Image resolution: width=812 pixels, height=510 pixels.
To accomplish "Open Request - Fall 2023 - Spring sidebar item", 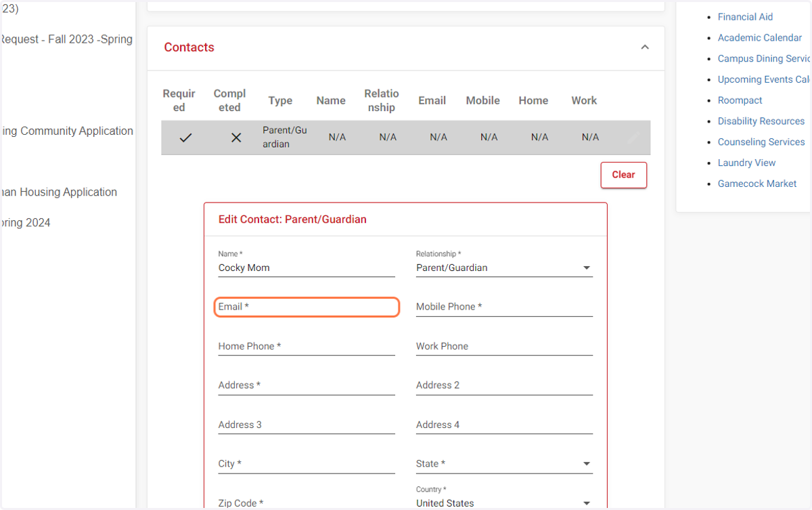I will pyautogui.click(x=66, y=39).
